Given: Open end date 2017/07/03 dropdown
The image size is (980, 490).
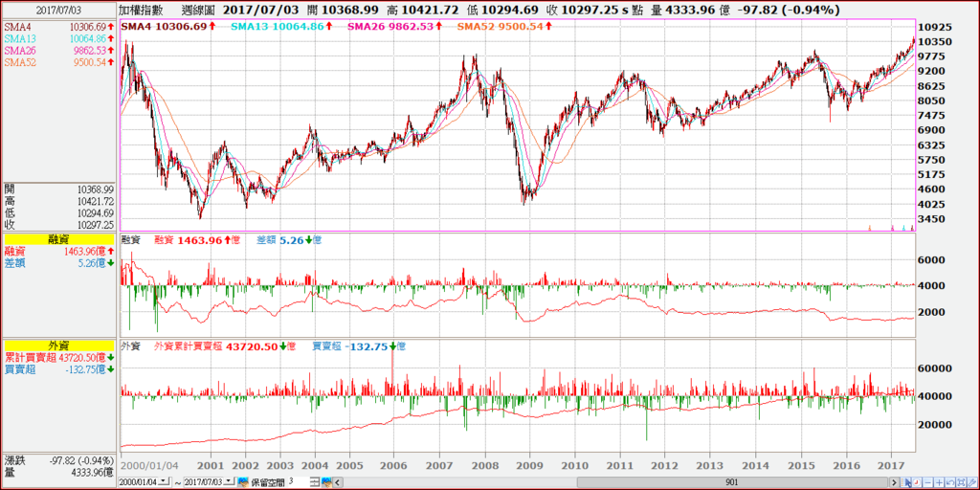Looking at the screenshot, I should coord(230,481).
